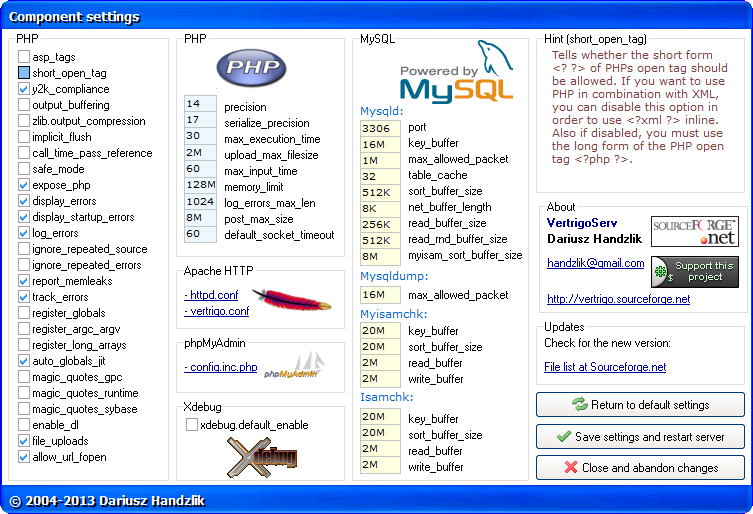753x514 pixels.
Task: Enable xdebug.default_enable checkbox
Action: coord(192,425)
